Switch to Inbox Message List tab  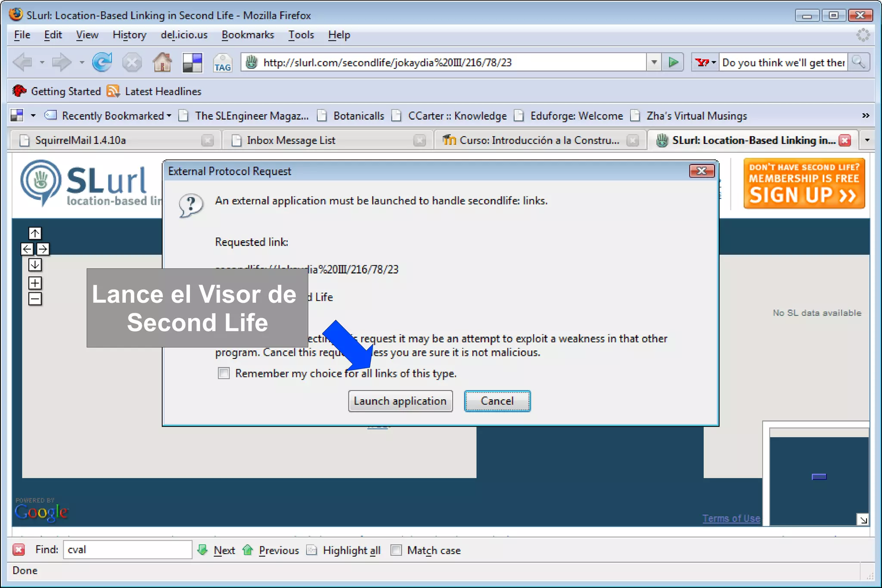click(x=291, y=140)
